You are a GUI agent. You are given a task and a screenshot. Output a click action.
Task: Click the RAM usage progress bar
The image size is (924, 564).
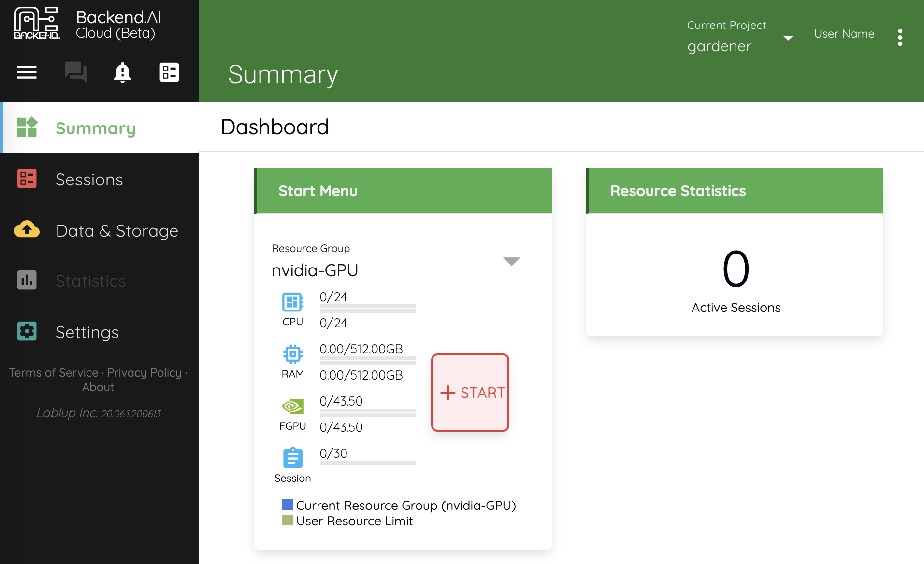(x=368, y=361)
